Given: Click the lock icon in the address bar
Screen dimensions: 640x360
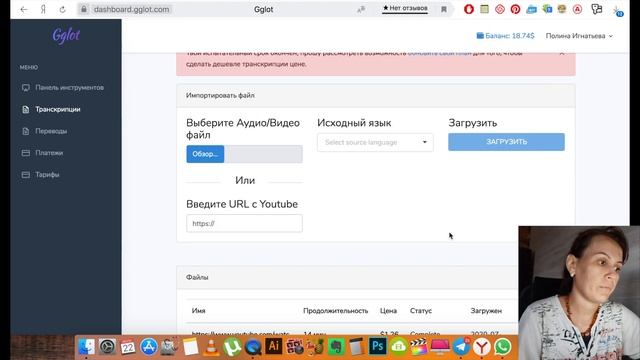Looking at the screenshot, I should [84, 9].
